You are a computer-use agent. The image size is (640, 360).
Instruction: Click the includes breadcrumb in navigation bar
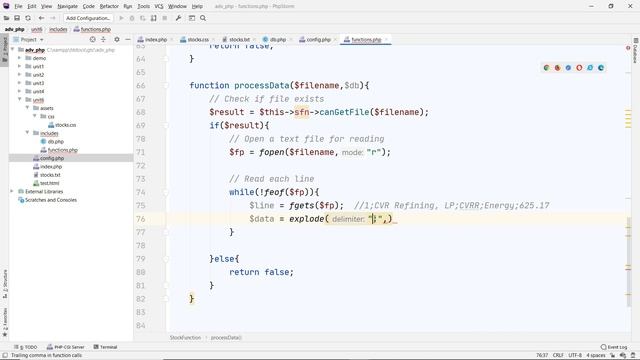coord(58,29)
